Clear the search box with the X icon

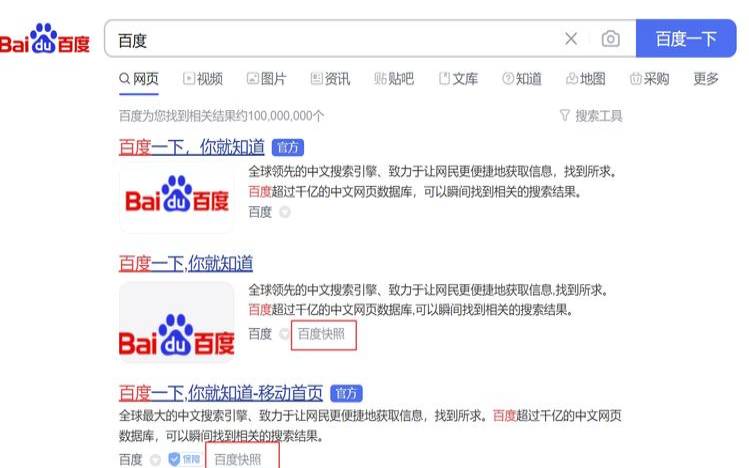coord(571,39)
